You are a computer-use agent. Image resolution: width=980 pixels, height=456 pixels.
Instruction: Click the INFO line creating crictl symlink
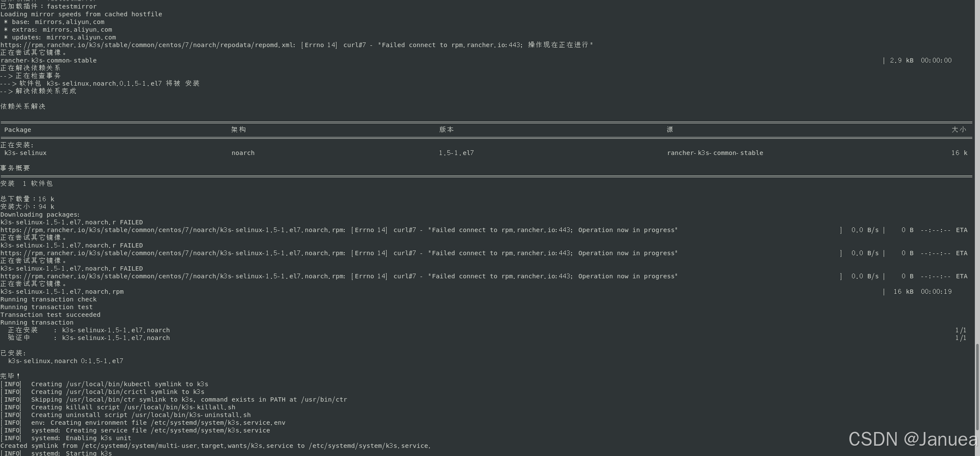102,392
